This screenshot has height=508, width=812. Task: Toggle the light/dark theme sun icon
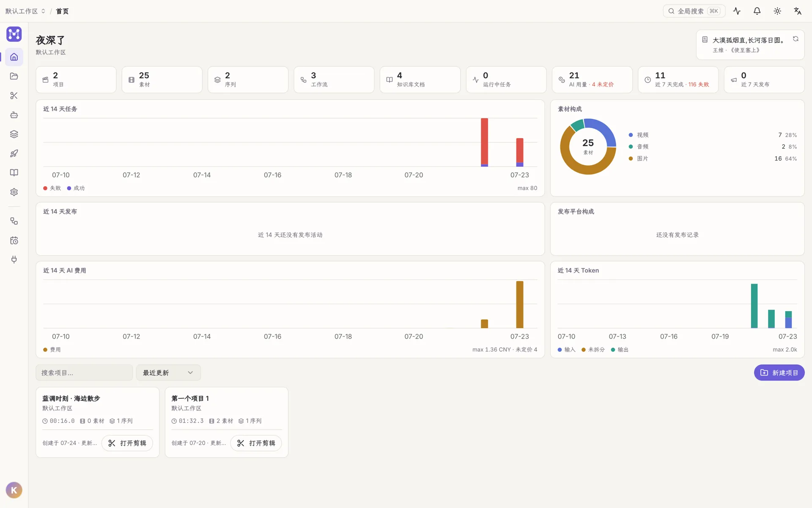(x=777, y=11)
